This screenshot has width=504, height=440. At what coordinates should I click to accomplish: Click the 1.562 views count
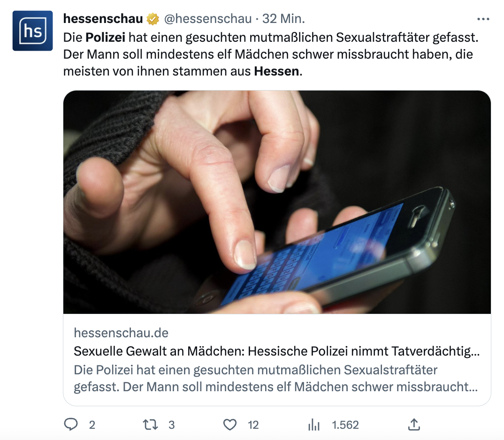(345, 425)
